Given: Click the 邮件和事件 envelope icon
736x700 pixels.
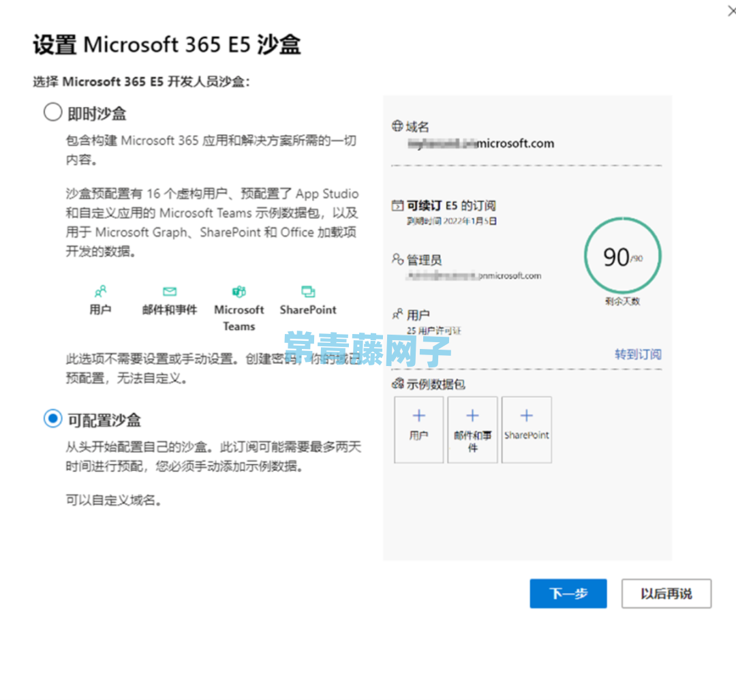Looking at the screenshot, I should click(x=170, y=292).
